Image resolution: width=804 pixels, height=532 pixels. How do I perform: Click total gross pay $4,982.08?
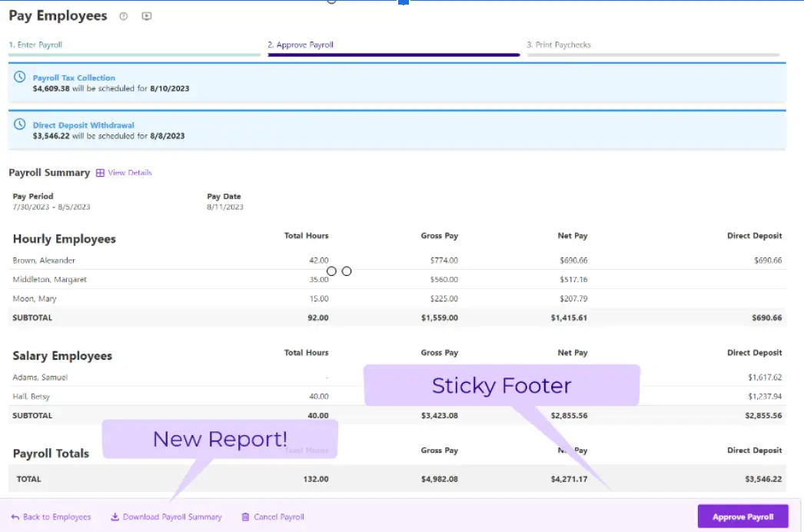(x=440, y=479)
